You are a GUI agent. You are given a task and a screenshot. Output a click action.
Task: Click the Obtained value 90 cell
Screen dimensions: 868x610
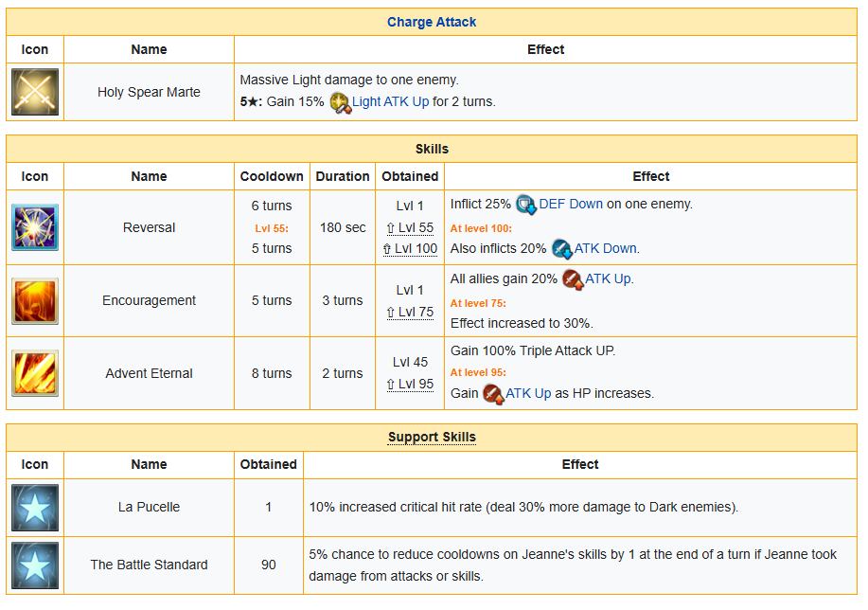(x=269, y=565)
